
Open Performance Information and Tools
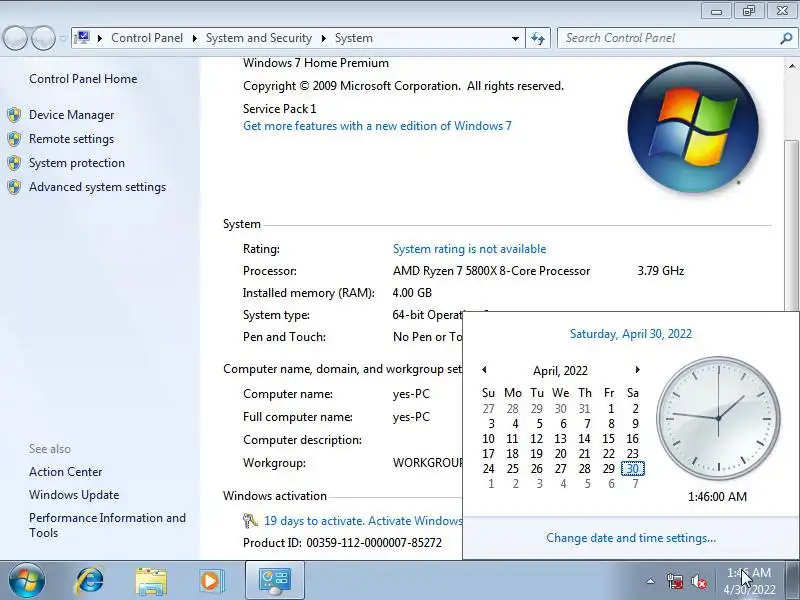tap(107, 525)
